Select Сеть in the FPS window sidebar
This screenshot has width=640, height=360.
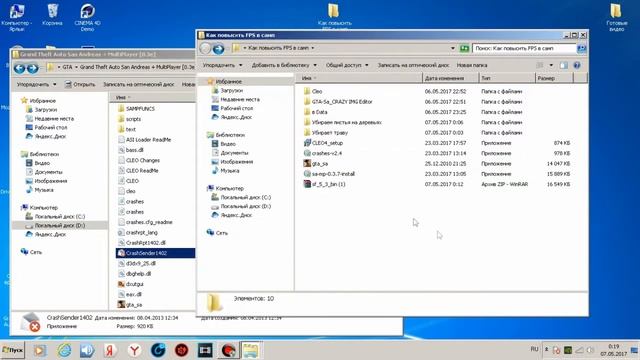coord(218,233)
